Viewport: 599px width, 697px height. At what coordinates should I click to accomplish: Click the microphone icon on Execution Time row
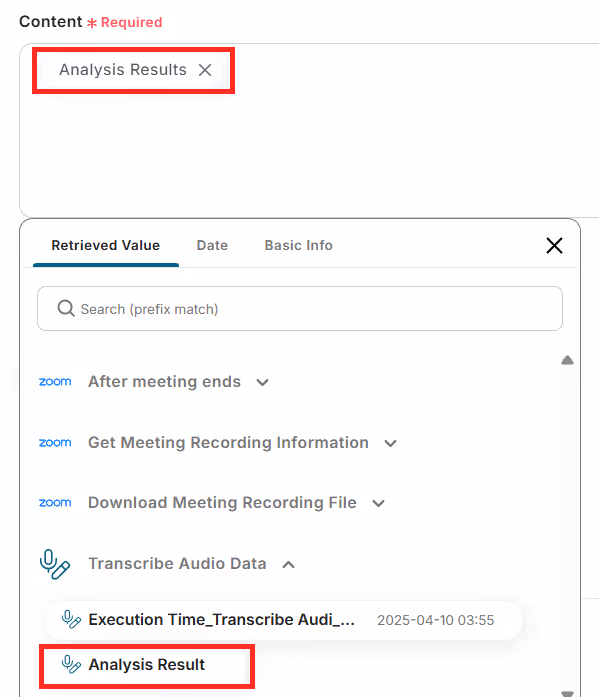71,619
